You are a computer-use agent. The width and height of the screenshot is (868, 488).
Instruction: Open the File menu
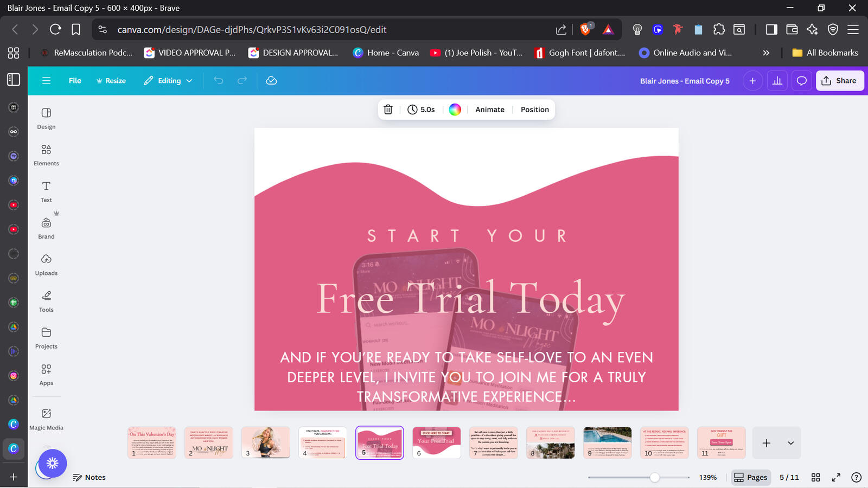pos(75,81)
